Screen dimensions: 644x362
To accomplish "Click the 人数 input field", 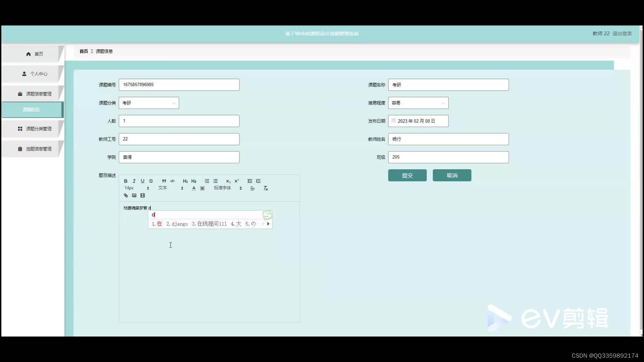I will click(x=179, y=121).
